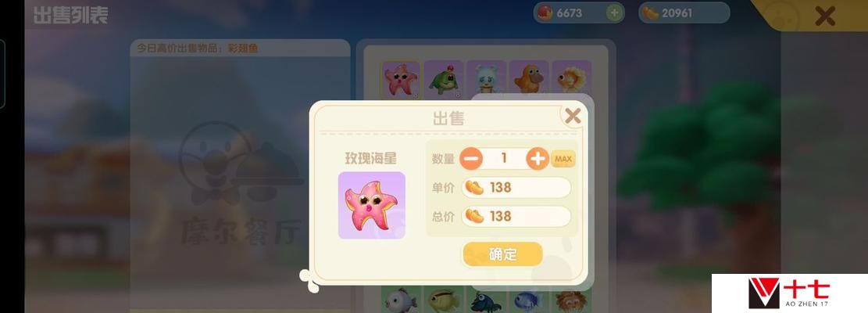Select the lion-like item in the bottom row
Viewport: 868px width, 313px height.
point(571,300)
